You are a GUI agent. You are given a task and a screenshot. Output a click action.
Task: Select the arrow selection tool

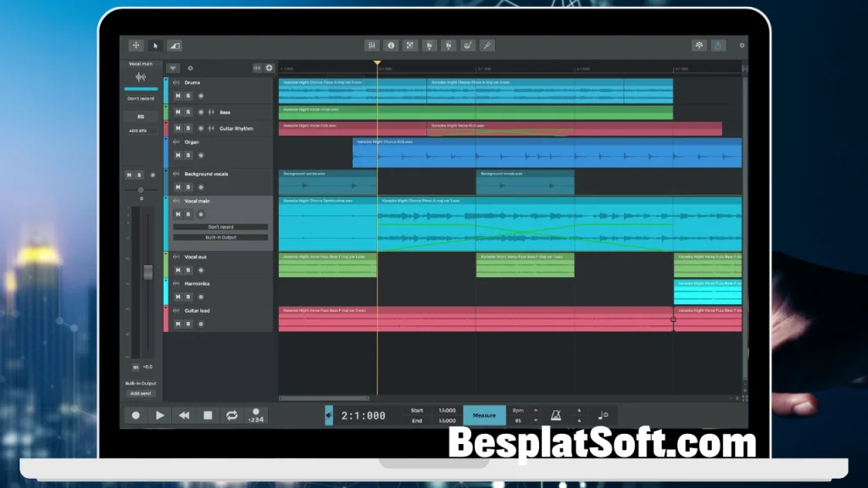point(156,45)
